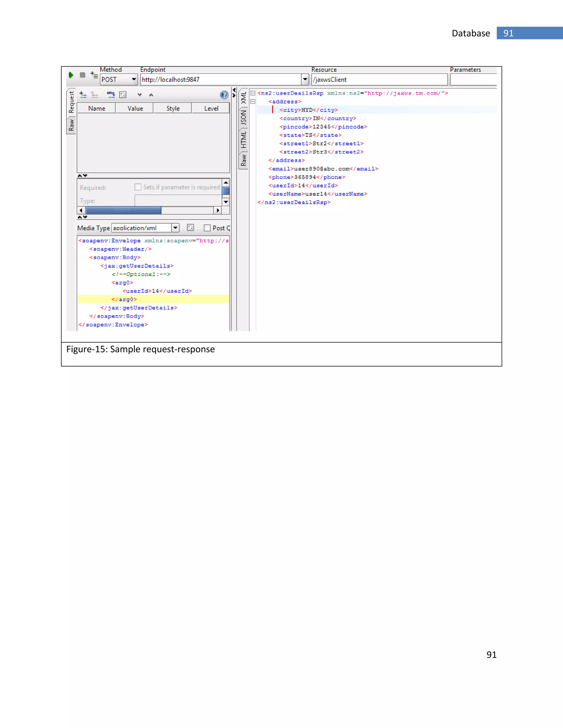Click the grey Stop request button
563x728 pixels.
82,75
